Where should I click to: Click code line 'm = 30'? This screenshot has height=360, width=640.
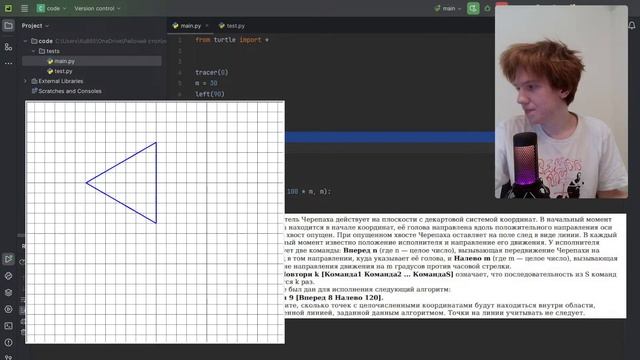pos(206,83)
